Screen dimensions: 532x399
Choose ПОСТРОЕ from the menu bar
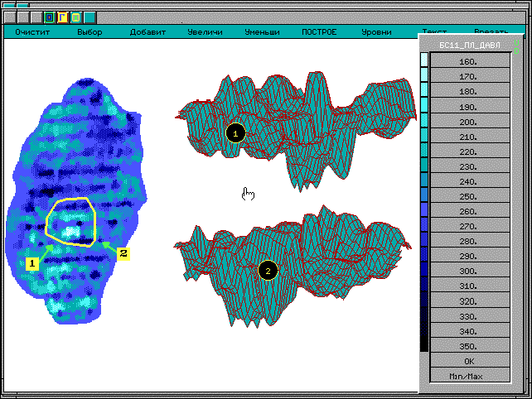point(319,32)
